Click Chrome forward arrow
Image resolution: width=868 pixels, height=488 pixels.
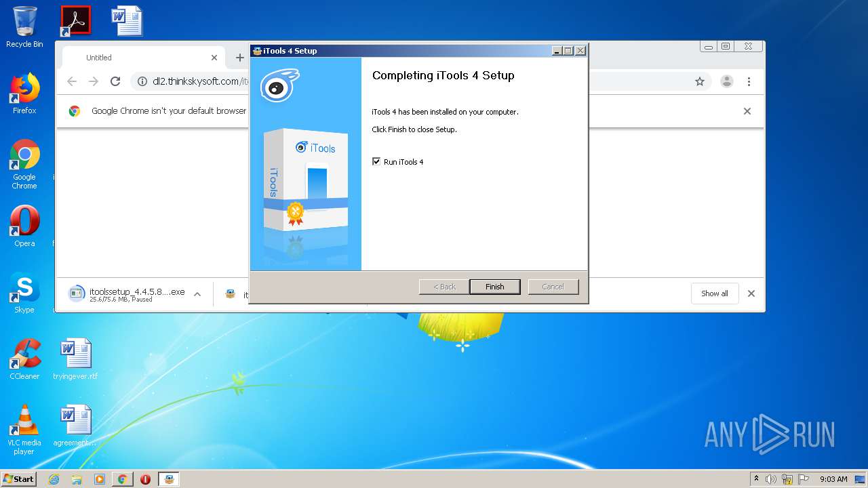(x=94, y=81)
